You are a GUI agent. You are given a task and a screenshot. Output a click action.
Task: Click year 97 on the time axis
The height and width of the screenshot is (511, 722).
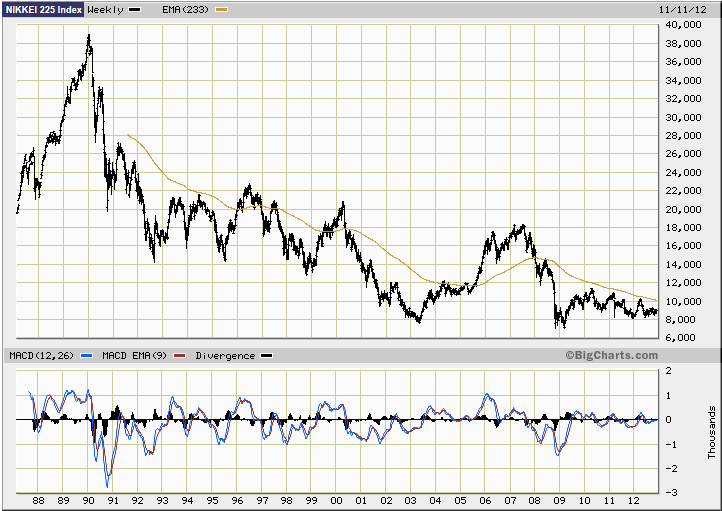(x=262, y=501)
